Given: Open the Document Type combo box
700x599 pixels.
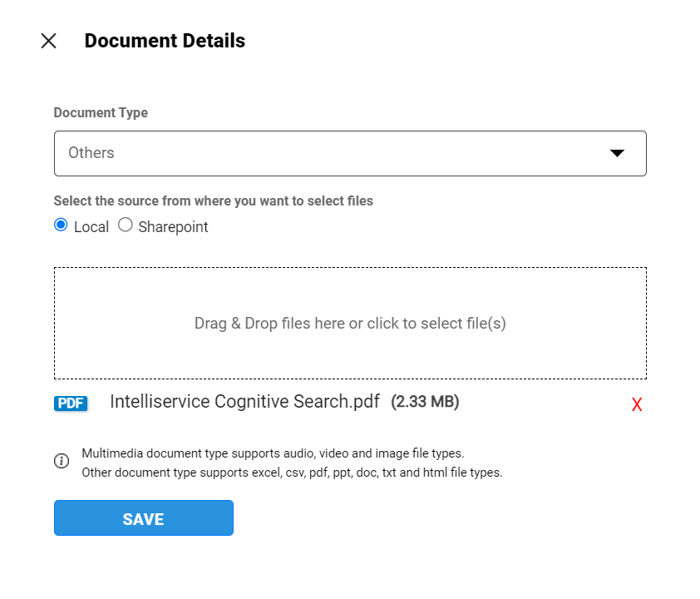Looking at the screenshot, I should tap(349, 153).
